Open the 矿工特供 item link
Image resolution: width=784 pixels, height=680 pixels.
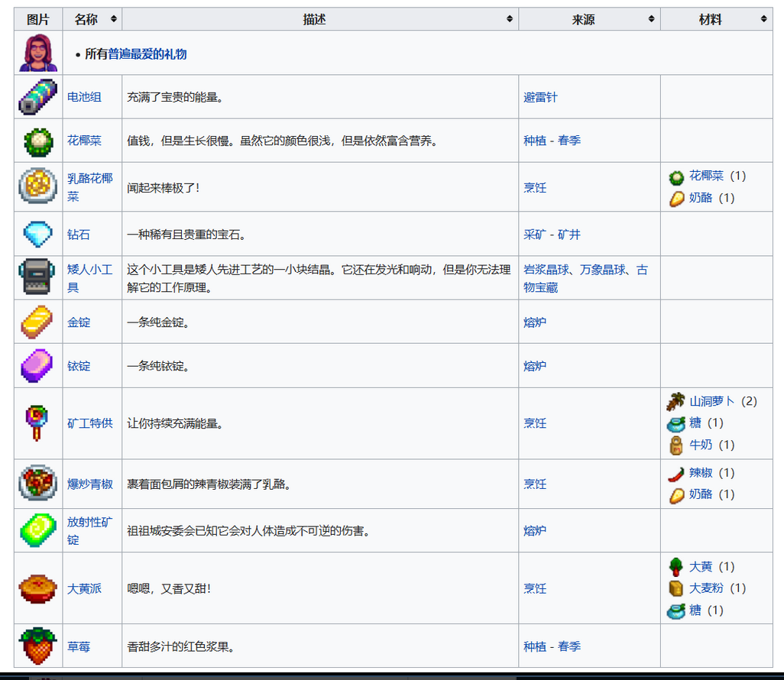point(90,423)
